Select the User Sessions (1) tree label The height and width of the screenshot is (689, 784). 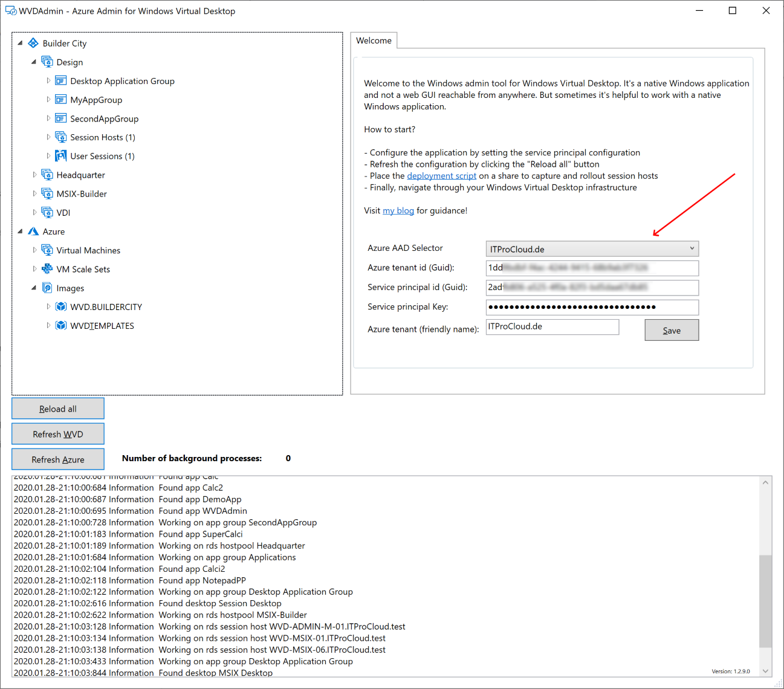pos(102,157)
